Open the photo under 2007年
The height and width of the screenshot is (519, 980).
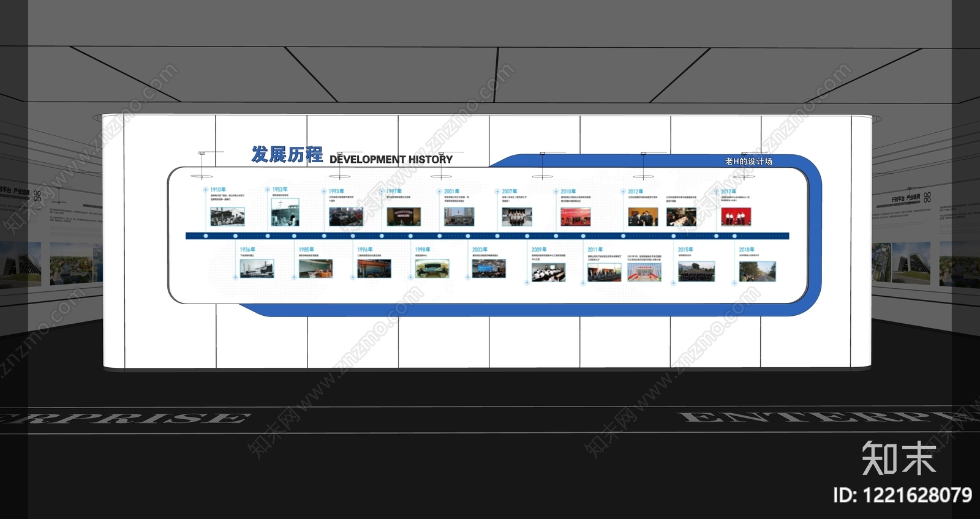point(517,217)
